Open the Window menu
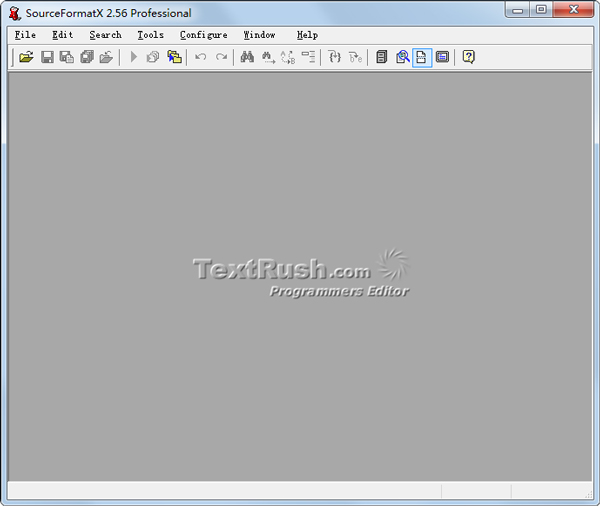Image resolution: width=600 pixels, height=506 pixels. coord(259,35)
